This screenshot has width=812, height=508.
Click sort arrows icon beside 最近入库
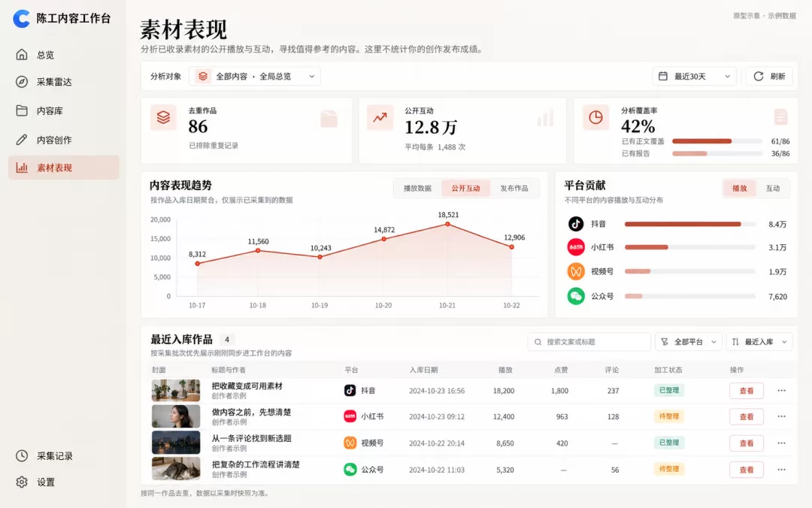(x=735, y=342)
